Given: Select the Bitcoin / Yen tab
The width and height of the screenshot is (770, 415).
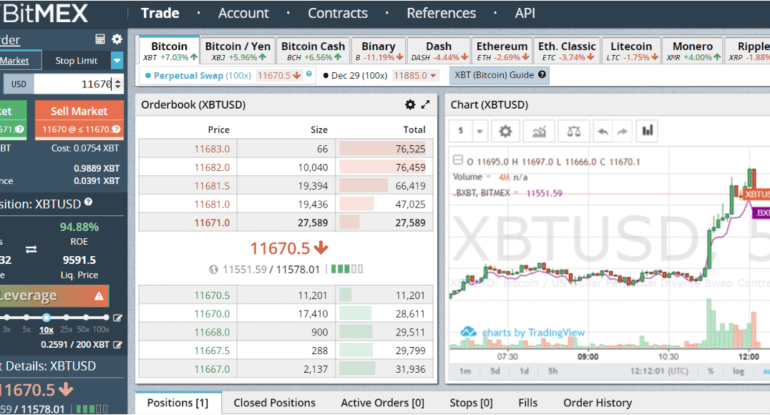Looking at the screenshot, I should coord(238,51).
